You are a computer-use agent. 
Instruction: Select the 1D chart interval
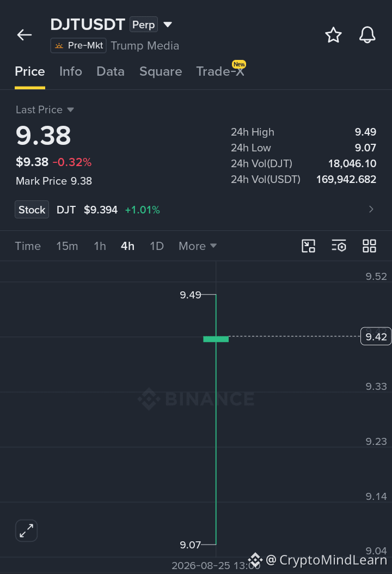tap(157, 246)
